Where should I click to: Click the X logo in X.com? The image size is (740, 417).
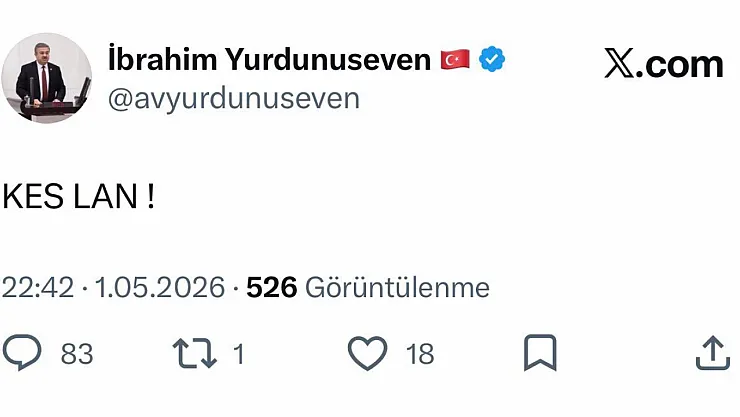pyautogui.click(x=619, y=64)
